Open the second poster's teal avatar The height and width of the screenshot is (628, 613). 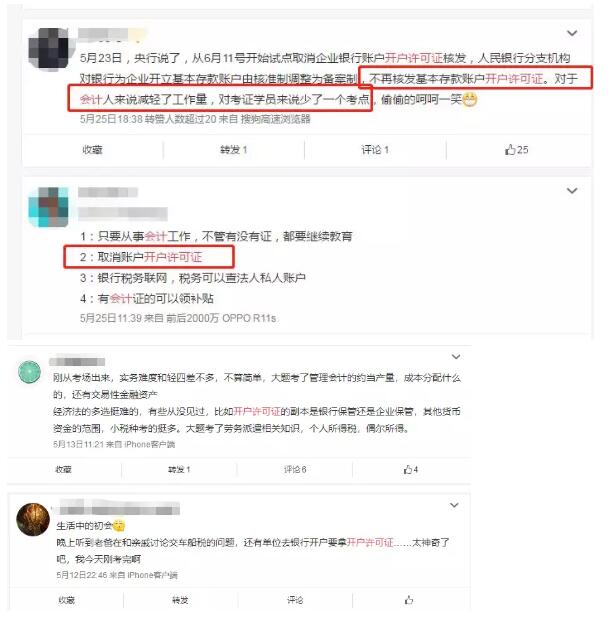[49, 207]
